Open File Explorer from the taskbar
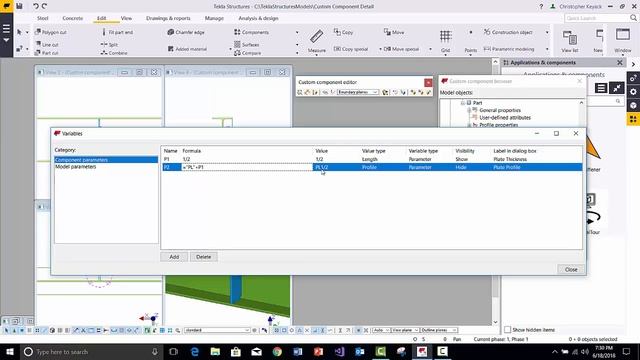640x360 pixels. (x=215, y=351)
